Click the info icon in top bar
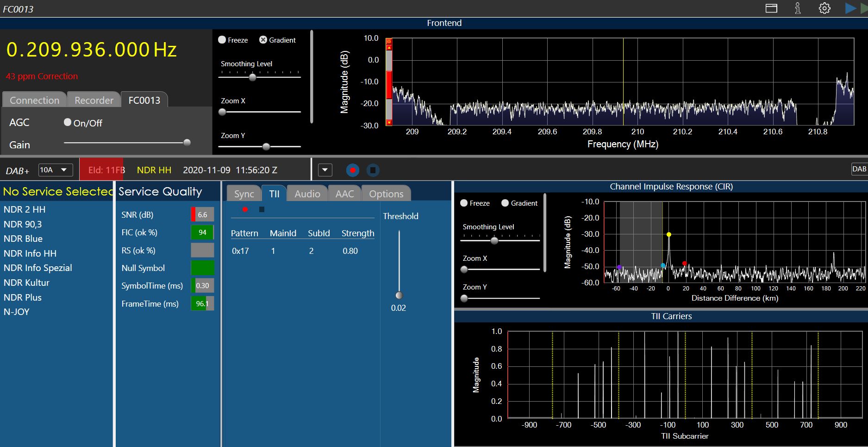This screenshot has height=447, width=868. pyautogui.click(x=798, y=8)
